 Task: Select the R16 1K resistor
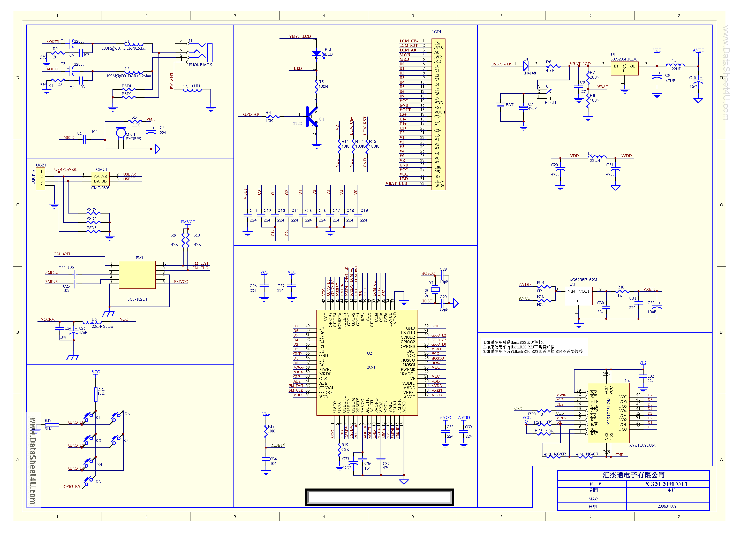pos(622,291)
